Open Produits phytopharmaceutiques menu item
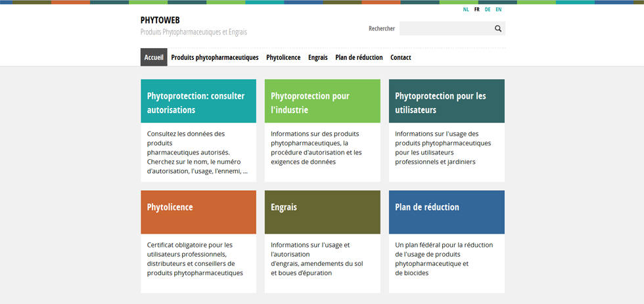The width and height of the screenshot is (644, 304). [215, 57]
